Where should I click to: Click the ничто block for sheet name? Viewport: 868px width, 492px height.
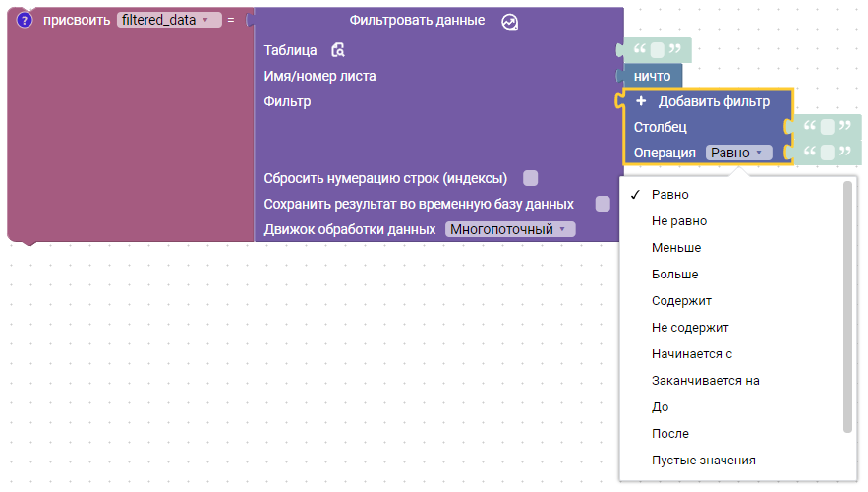[652, 76]
